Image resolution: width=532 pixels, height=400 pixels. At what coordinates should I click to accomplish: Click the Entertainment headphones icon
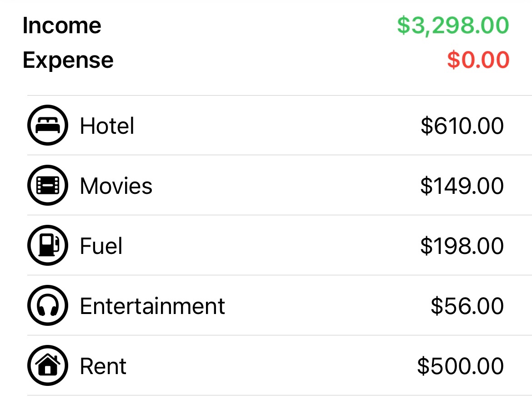click(48, 306)
